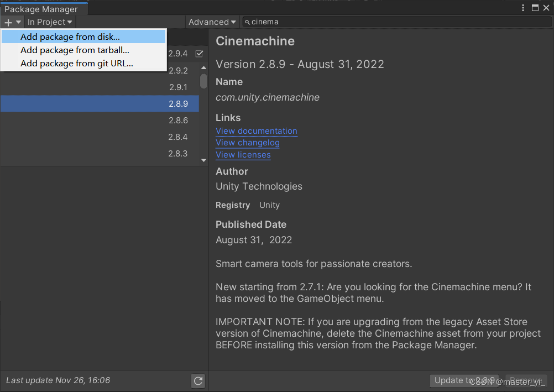
Task: Click Version 2.8.9 - August 31, 2022 heading
Action: click(300, 64)
